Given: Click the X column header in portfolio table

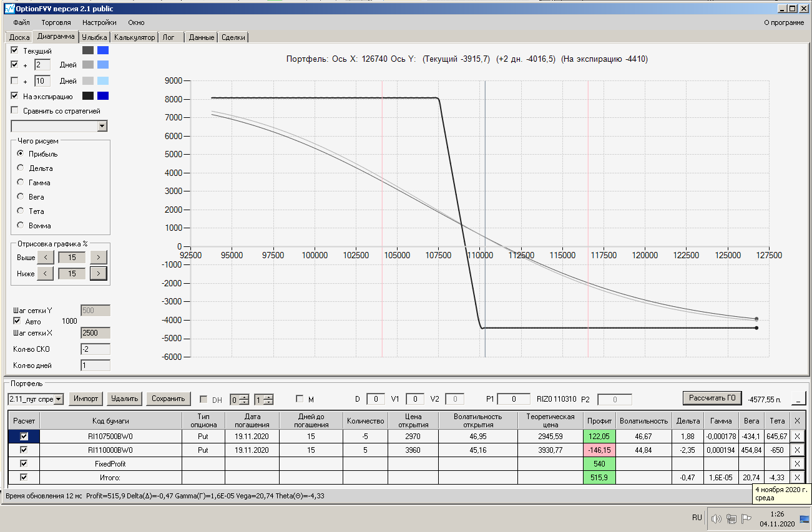Looking at the screenshot, I should (x=797, y=421).
